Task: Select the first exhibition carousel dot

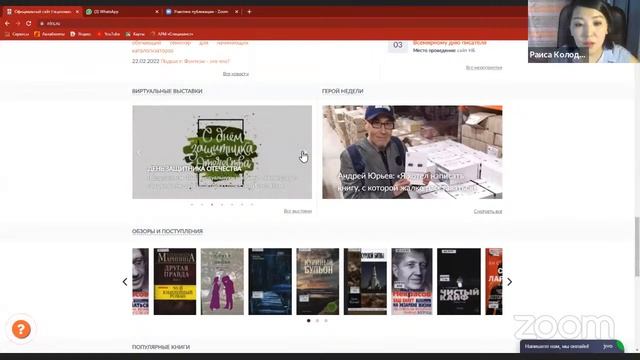Action: tap(192, 204)
